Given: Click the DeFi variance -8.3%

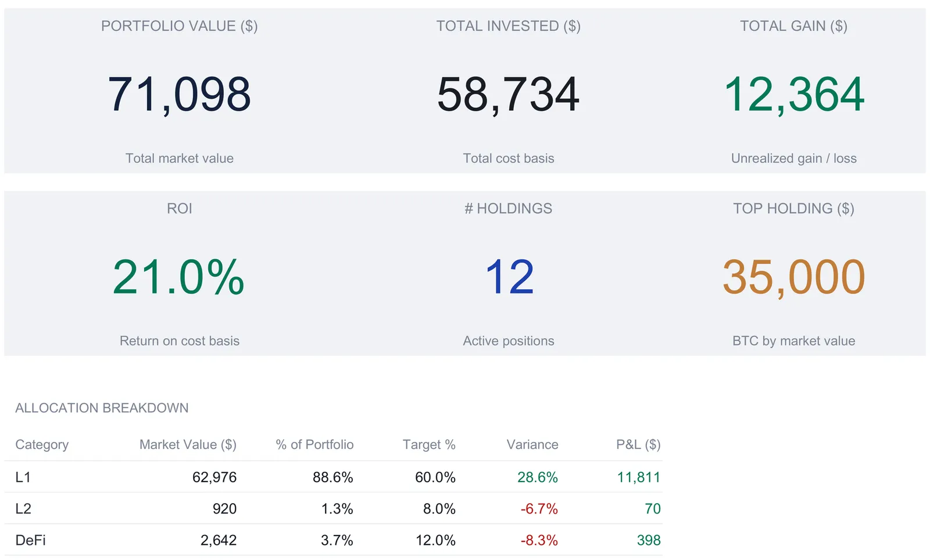Looking at the screenshot, I should 539,540.
